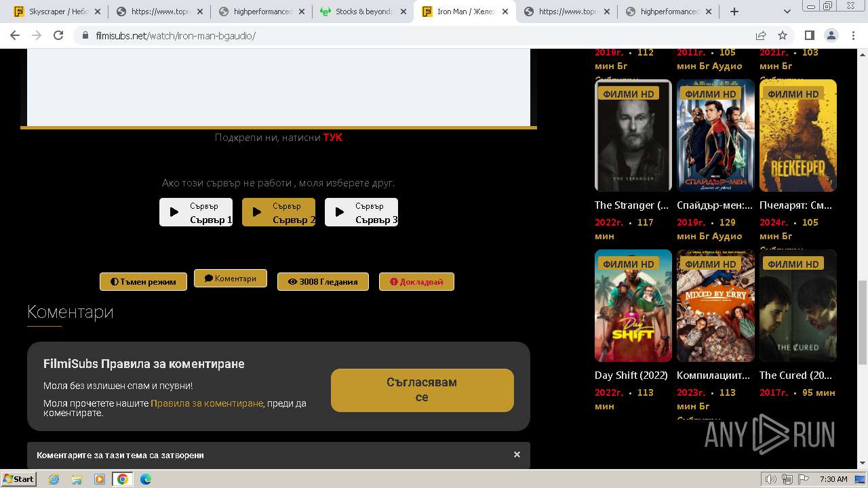Select Сървър 3 play button

(x=361, y=212)
